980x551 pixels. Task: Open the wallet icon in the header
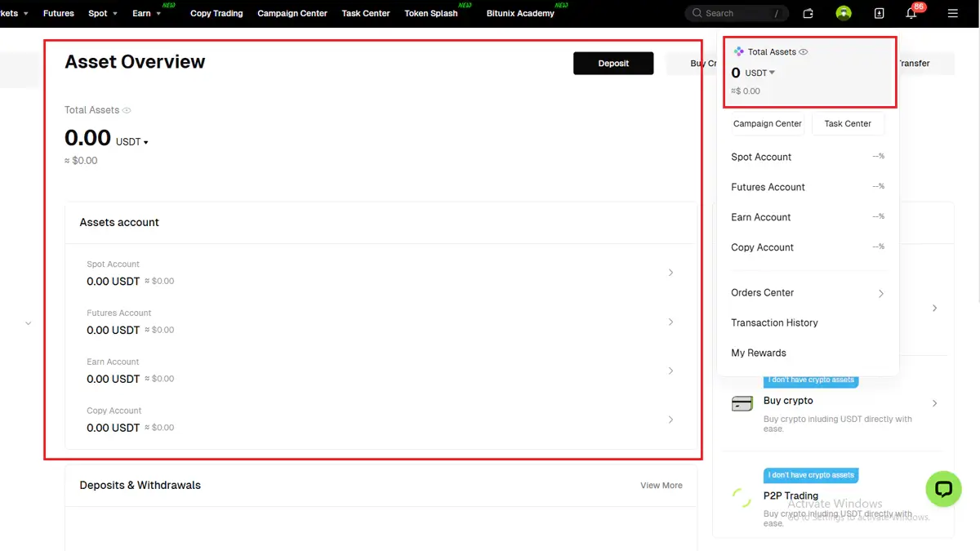coord(808,13)
